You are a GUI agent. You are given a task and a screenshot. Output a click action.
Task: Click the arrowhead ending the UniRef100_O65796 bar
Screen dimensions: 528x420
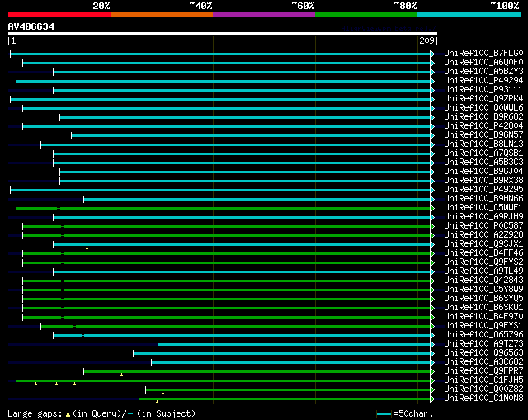pos(432,335)
